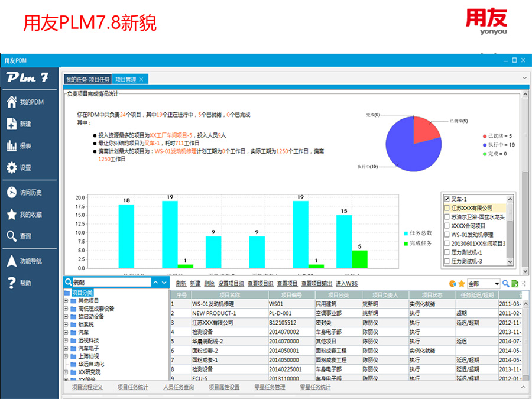Check the 压力测试机-1 checkbox
Viewport: 532px width, 399px height.
(447, 252)
